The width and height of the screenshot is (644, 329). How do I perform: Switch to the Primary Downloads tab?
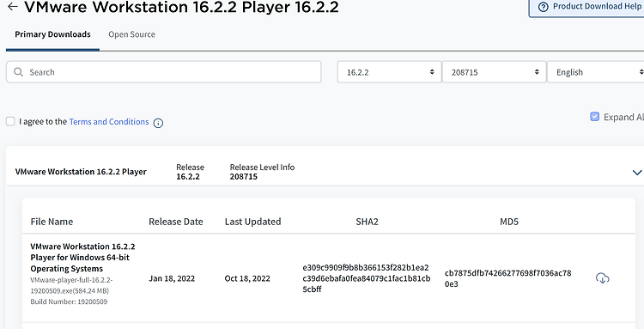(x=52, y=34)
